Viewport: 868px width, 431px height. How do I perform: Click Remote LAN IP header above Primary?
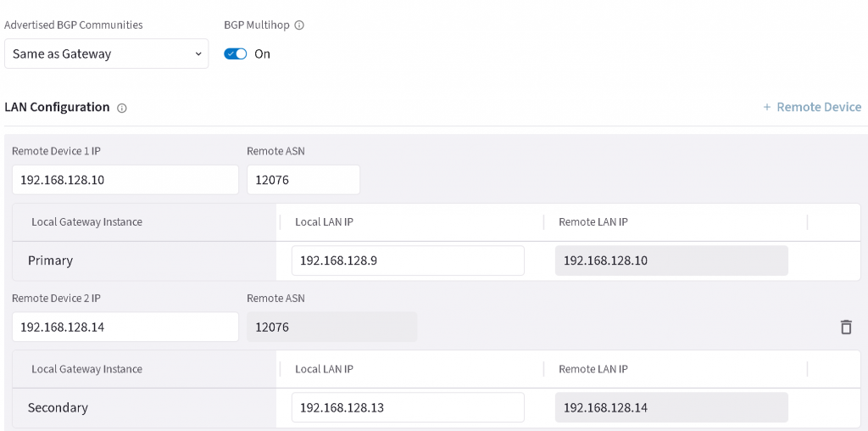[593, 222]
